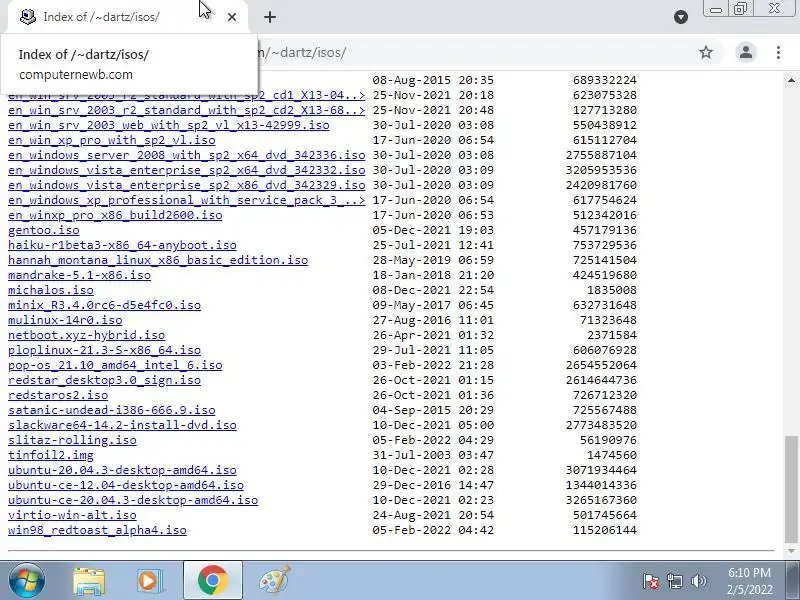
Task: Click the scrollbar down arrow
Action: point(791,551)
